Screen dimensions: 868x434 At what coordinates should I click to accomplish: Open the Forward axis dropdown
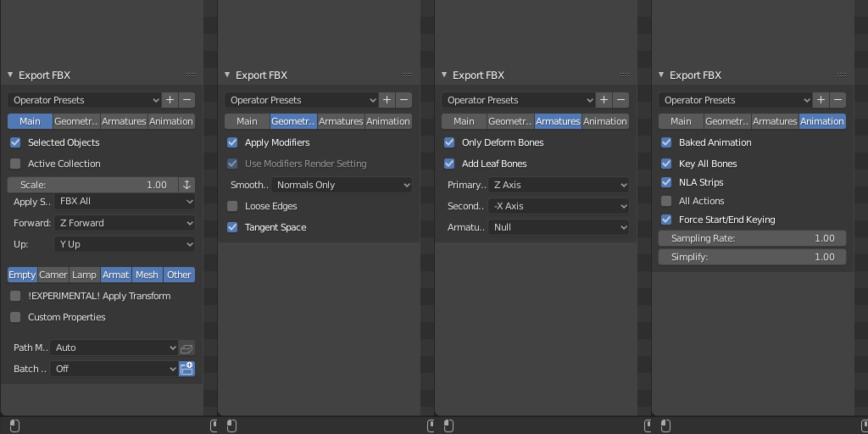click(x=125, y=223)
